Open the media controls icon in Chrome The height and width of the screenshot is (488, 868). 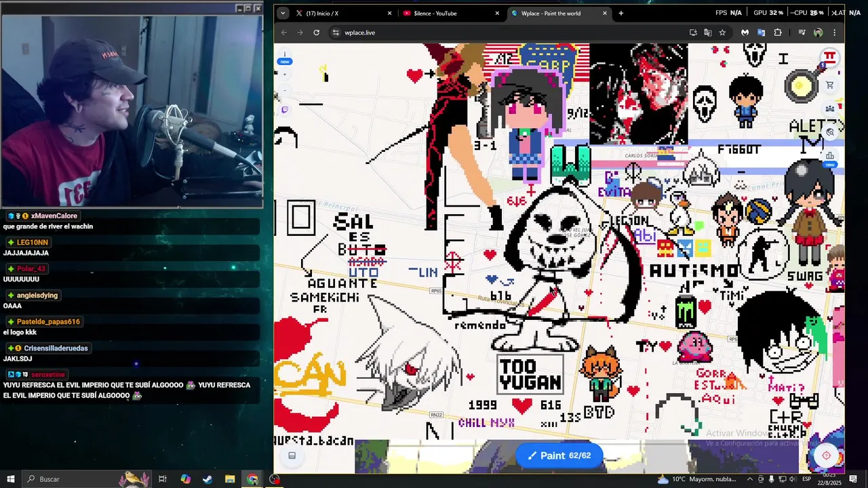(802, 33)
